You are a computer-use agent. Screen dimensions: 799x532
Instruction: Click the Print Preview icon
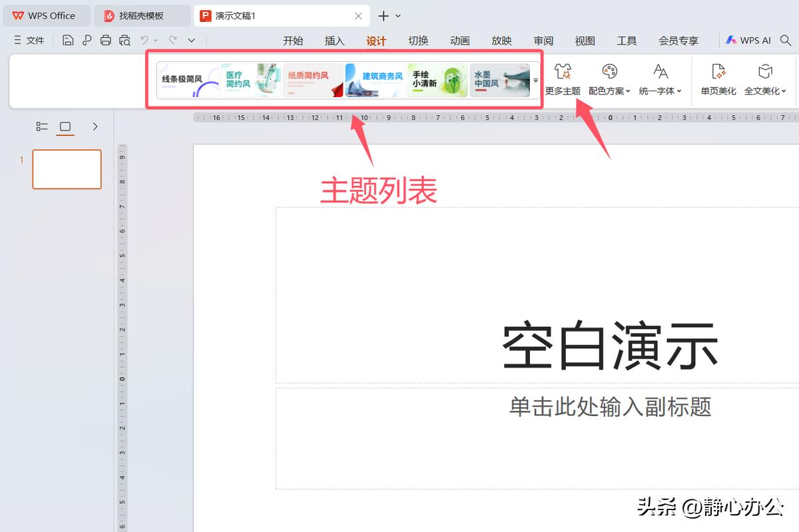pyautogui.click(x=125, y=40)
